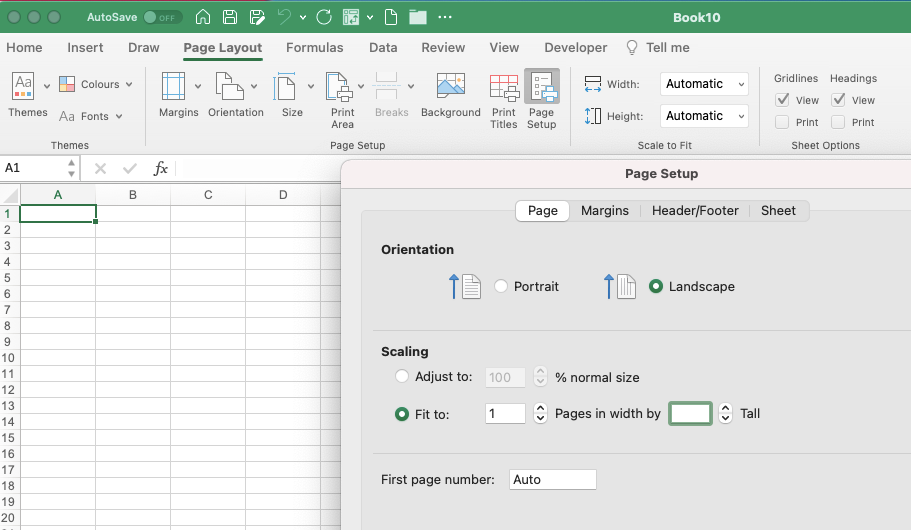Open the Height Automatic dropdown

704,116
